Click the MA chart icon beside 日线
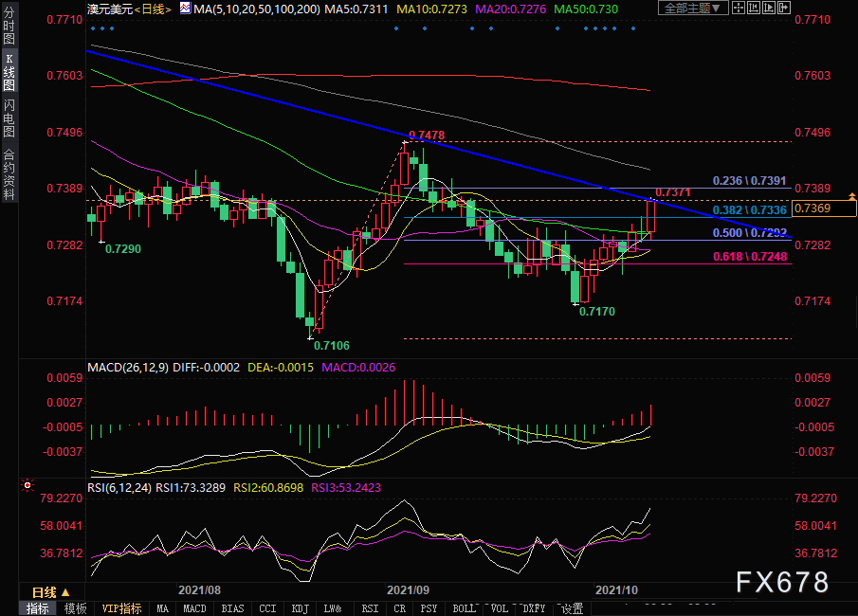This screenshot has width=858, height=616. click(183, 9)
